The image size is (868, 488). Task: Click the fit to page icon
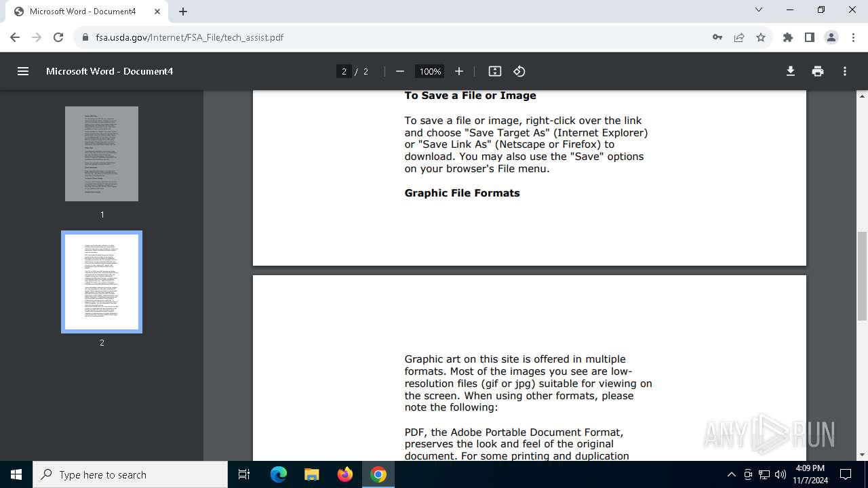(x=495, y=71)
